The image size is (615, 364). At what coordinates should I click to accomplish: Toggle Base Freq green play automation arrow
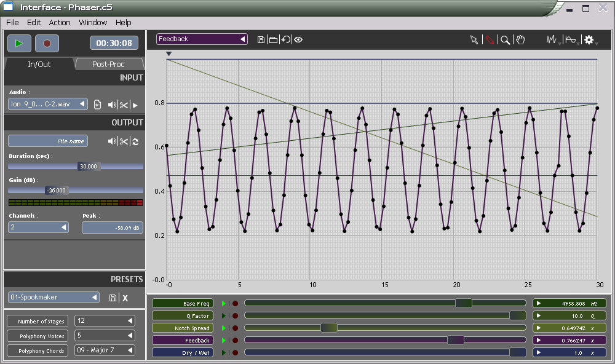point(224,304)
